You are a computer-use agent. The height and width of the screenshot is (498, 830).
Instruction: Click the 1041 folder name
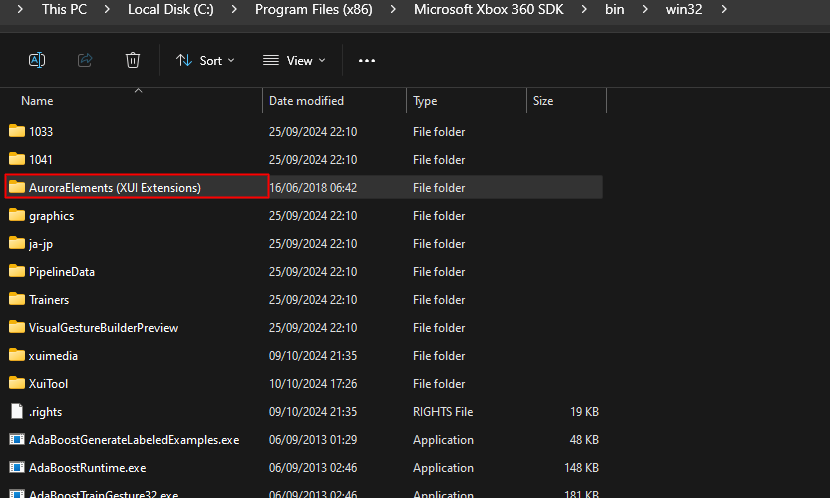coord(41,160)
